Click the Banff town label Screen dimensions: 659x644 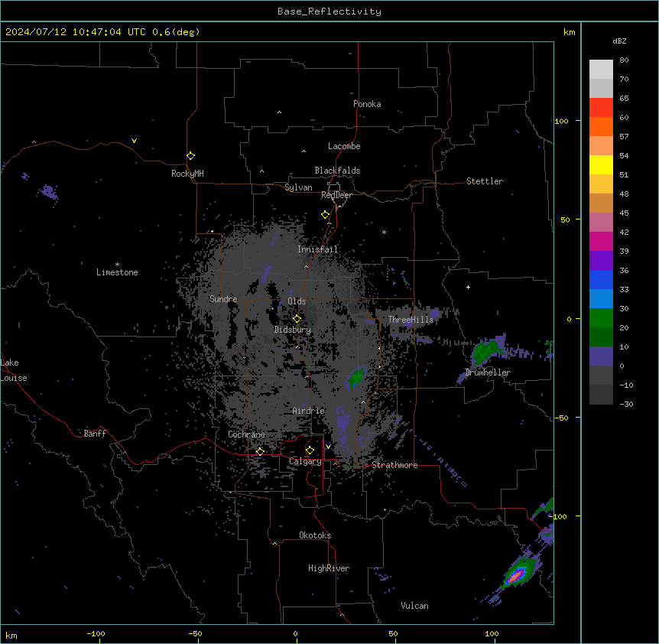[95, 434]
